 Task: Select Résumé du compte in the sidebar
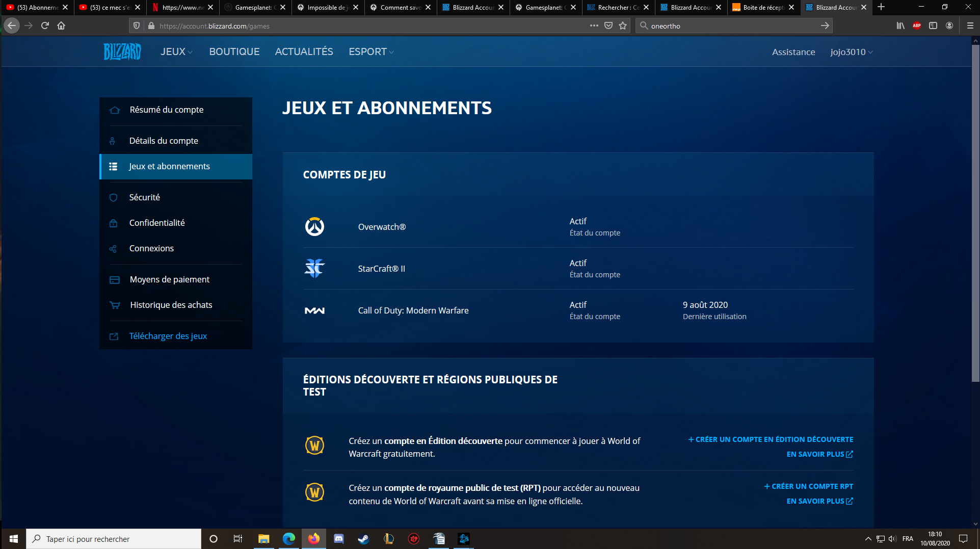(176, 110)
